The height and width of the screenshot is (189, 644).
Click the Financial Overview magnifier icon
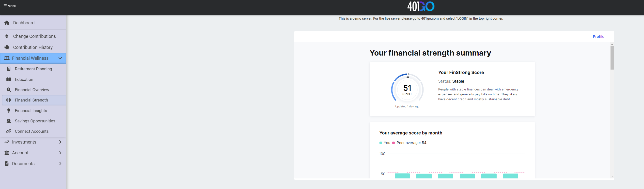point(9,90)
